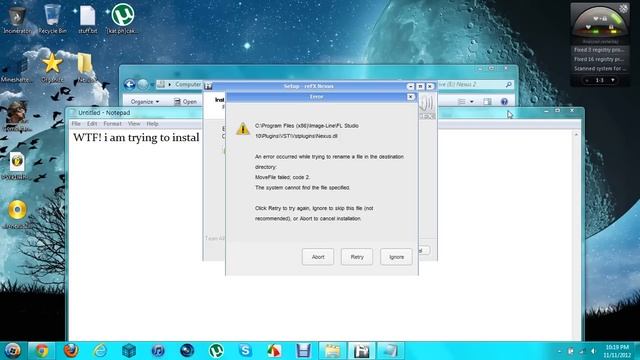Switch to the Notepad taskbar button
Image resolution: width=640 pixels, height=360 pixels.
(390, 351)
